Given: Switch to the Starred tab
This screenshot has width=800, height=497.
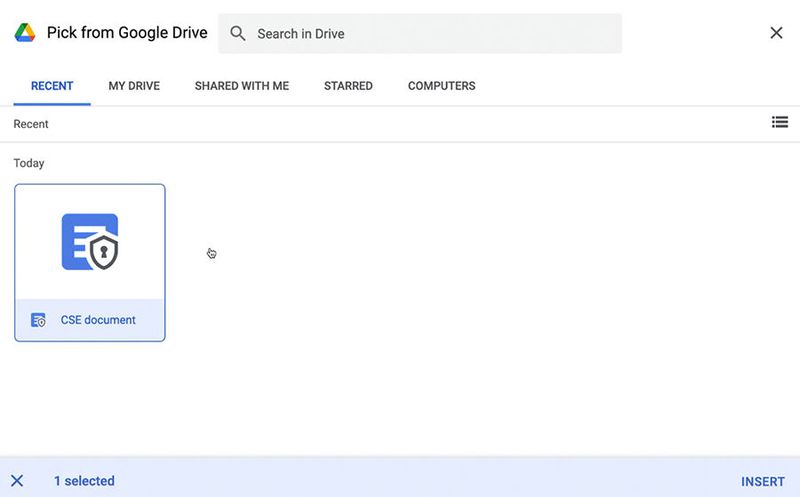Looking at the screenshot, I should (x=348, y=86).
